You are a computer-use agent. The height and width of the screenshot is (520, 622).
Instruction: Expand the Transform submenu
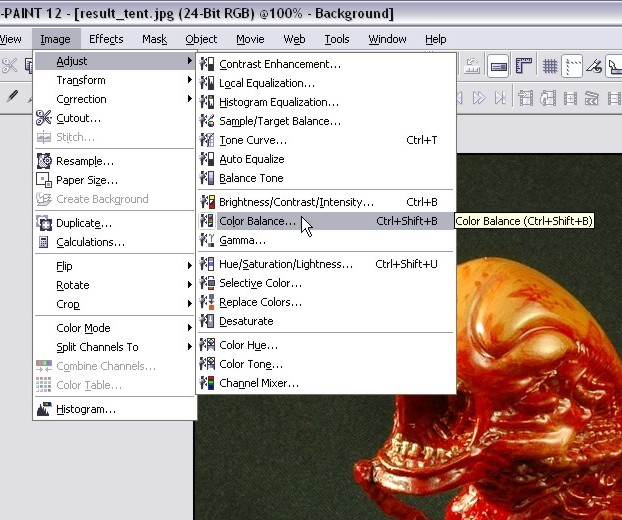point(115,80)
